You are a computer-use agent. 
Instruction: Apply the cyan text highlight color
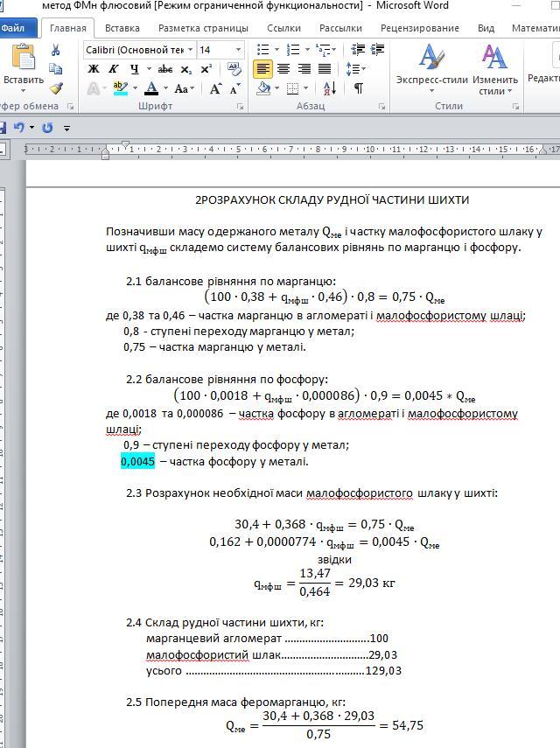[120, 88]
